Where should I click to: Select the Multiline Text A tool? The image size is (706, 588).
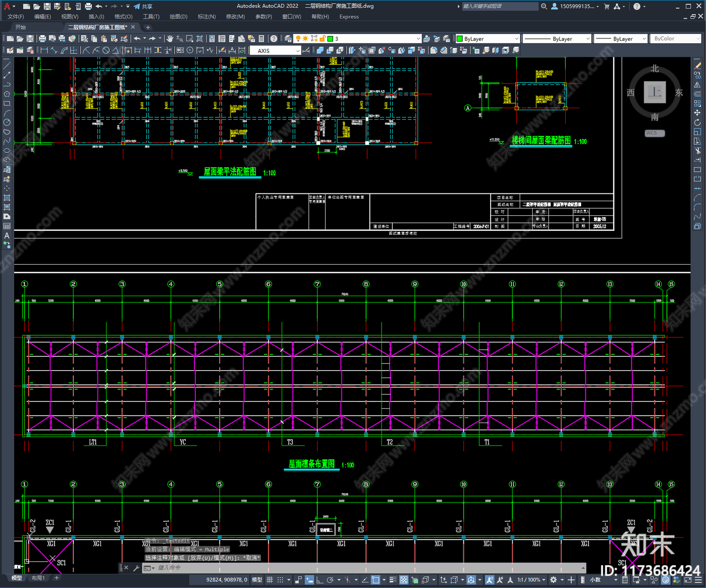7,236
